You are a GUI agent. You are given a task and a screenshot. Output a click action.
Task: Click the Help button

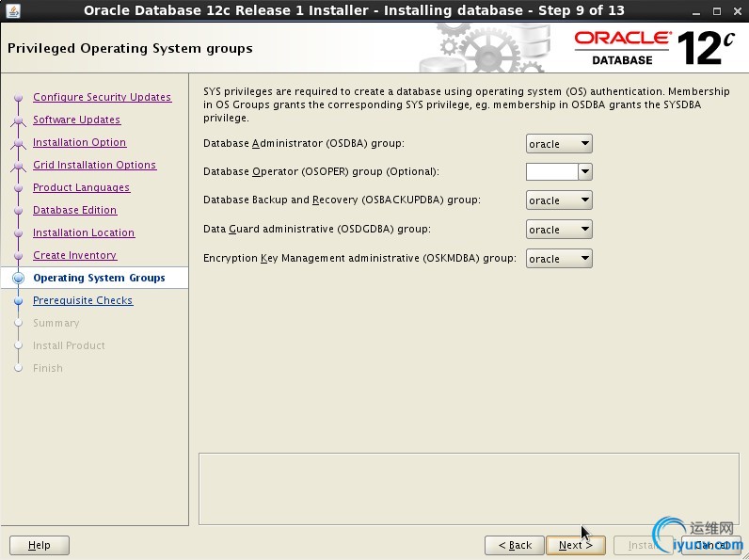click(x=40, y=545)
